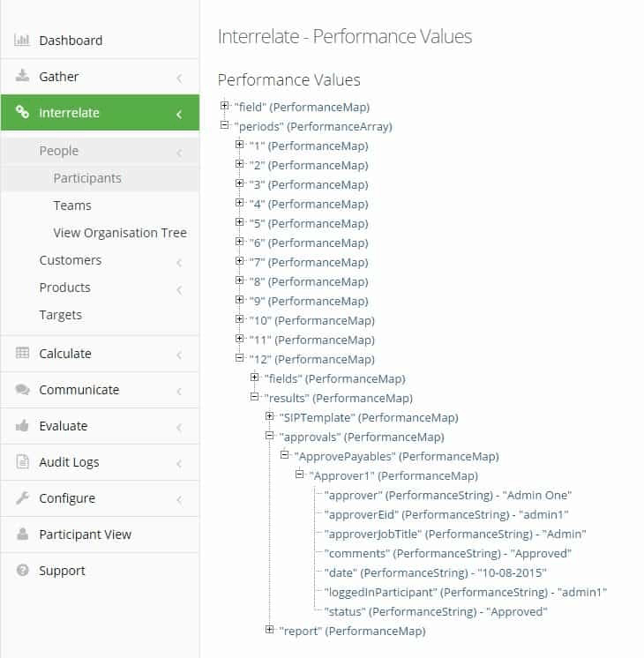The image size is (644, 658).
Task: Expand the "SIPTemplate" PerformanceMap node
Action: (270, 416)
